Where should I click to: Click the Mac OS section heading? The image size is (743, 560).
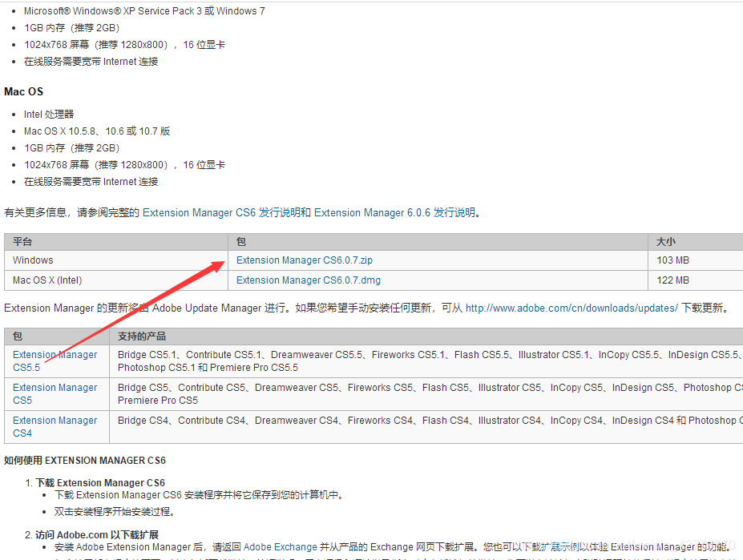point(24,91)
